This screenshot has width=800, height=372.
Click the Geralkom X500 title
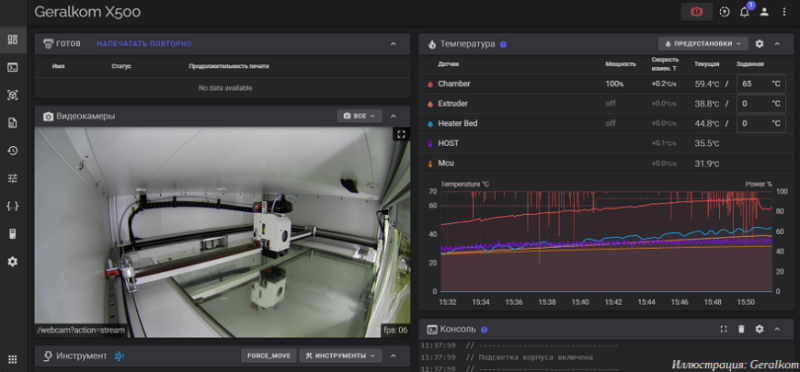click(87, 12)
